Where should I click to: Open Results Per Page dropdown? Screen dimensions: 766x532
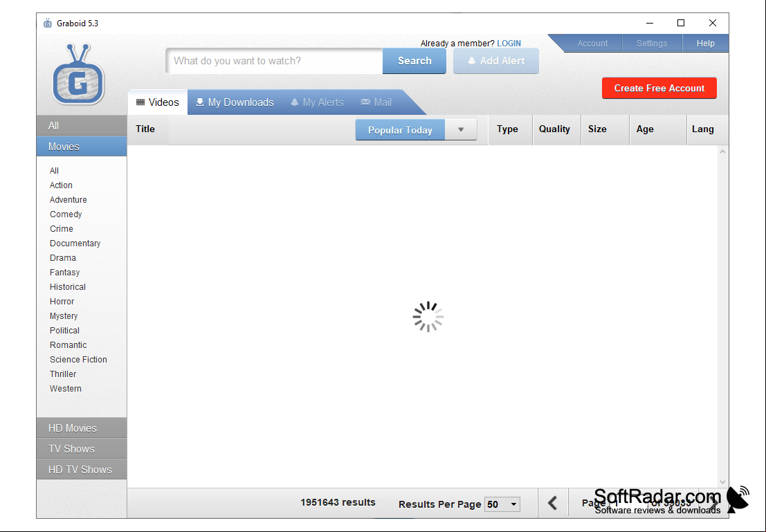[502, 504]
